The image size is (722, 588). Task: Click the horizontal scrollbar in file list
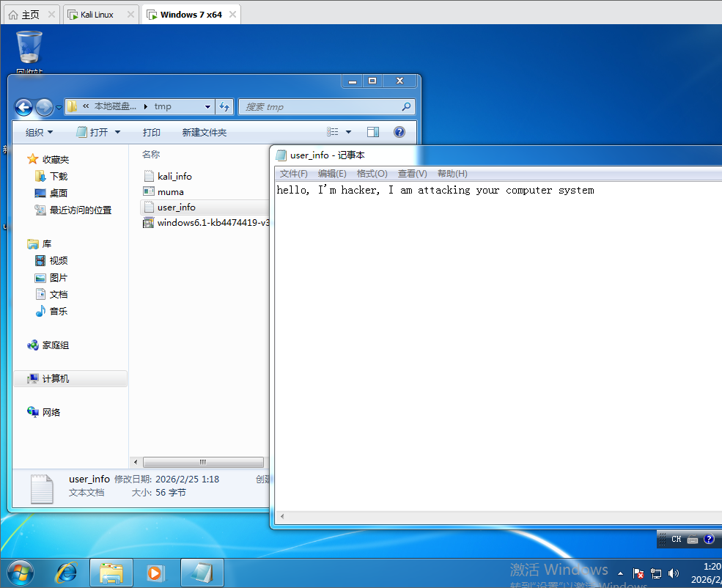click(x=203, y=462)
